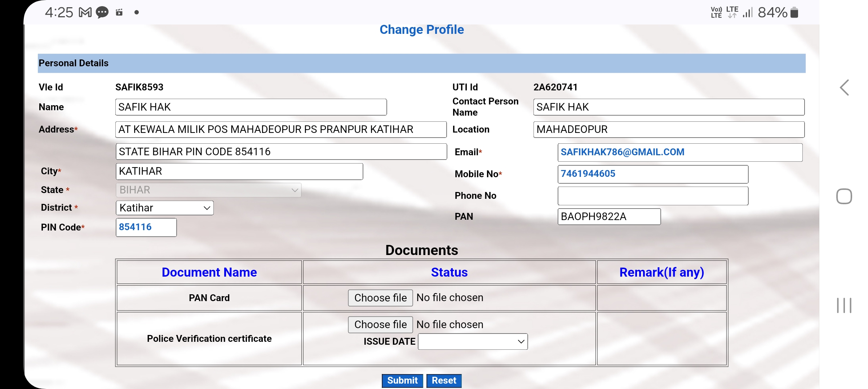This screenshot has width=868, height=389.
Task: Click the Submit button
Action: 402,380
